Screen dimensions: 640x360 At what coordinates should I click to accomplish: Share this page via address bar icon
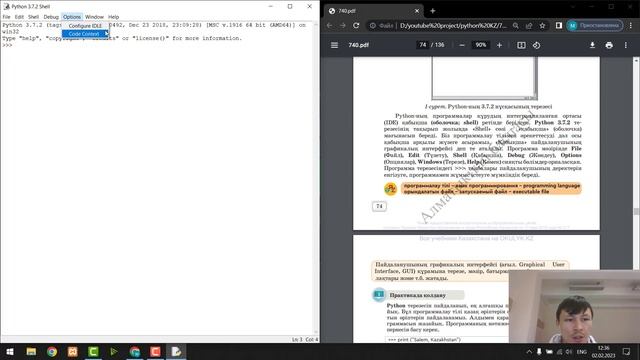point(529,25)
